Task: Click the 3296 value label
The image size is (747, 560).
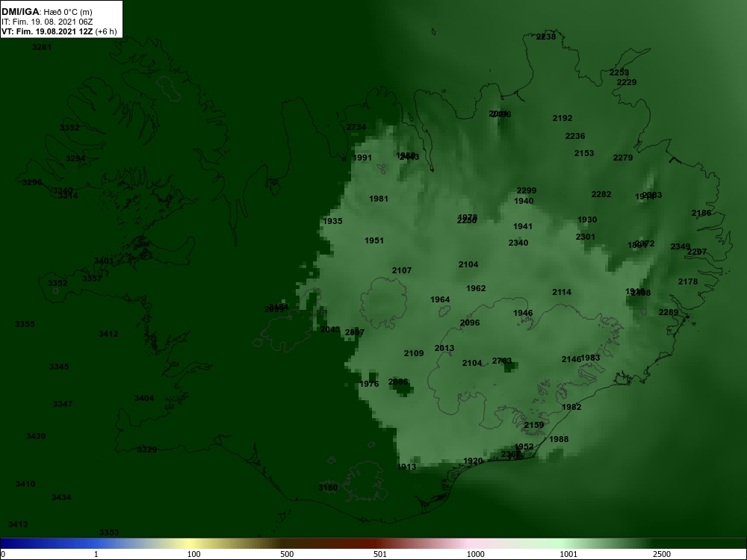Action: coord(32,182)
